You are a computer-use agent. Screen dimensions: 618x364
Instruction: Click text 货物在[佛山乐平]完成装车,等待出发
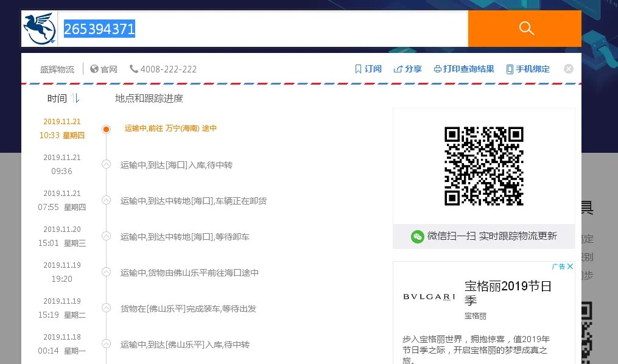(188, 309)
